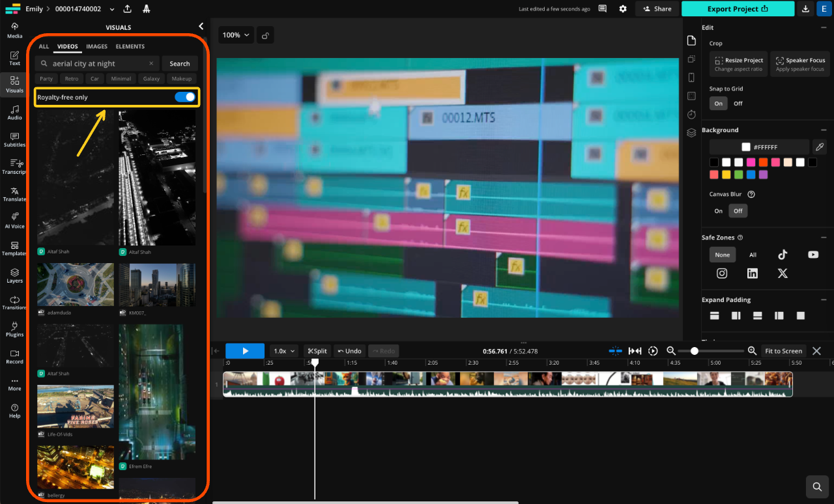Click the download icon next to Export

coord(806,9)
